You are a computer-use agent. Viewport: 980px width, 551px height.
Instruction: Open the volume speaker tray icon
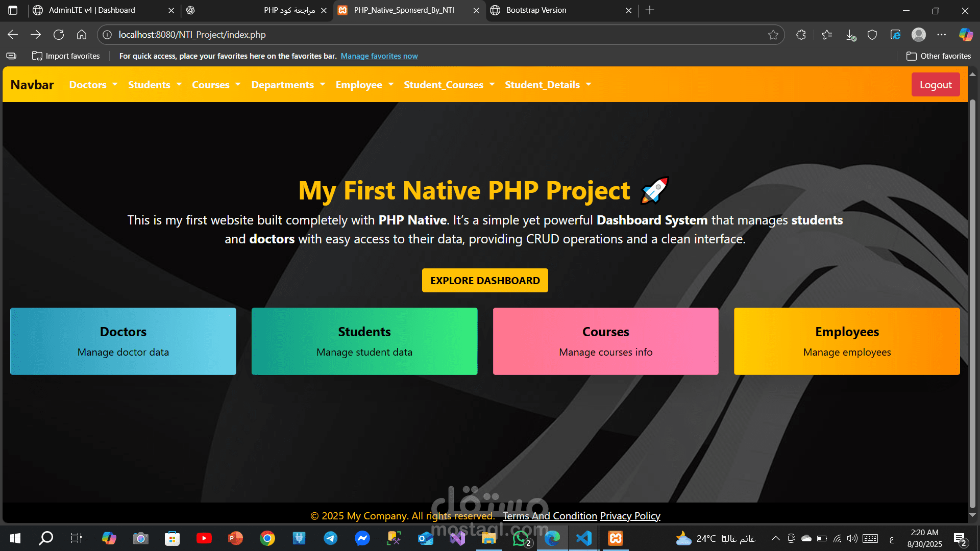[x=852, y=538]
